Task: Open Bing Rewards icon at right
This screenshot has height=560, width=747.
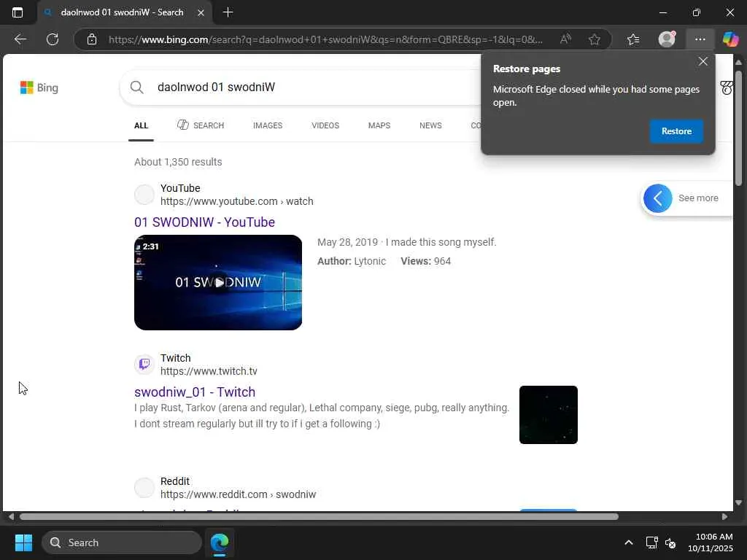Action: click(727, 87)
